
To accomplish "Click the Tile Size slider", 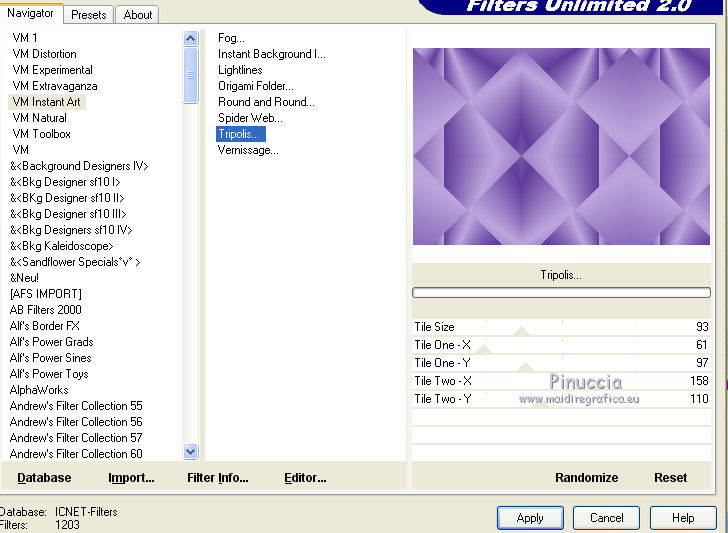I will pos(561,327).
